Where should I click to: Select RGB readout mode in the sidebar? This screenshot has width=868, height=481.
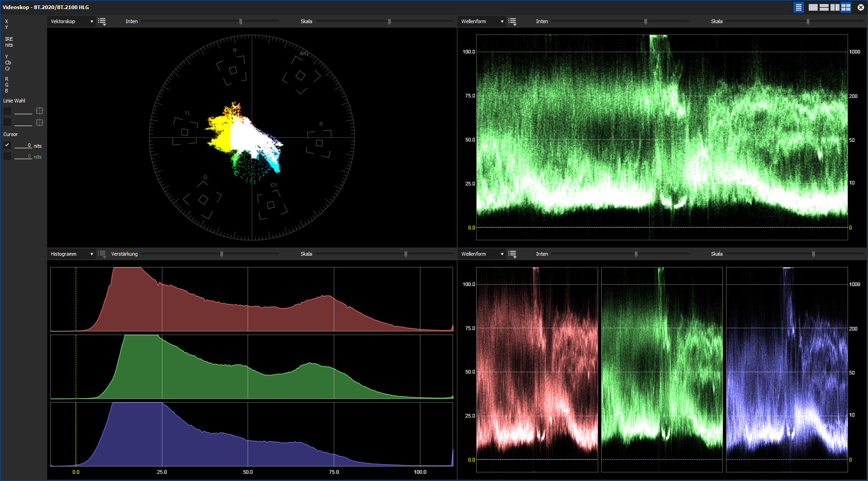click(6, 85)
